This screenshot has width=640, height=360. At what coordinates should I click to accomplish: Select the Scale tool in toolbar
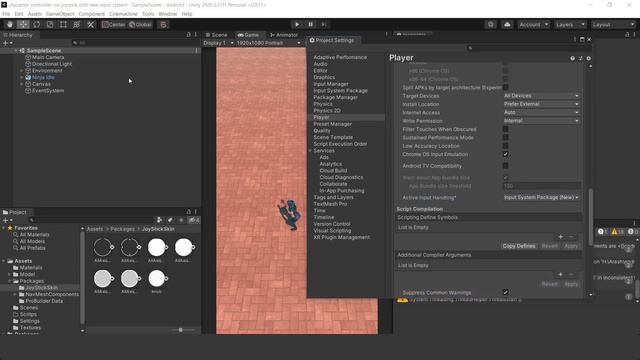coord(50,24)
